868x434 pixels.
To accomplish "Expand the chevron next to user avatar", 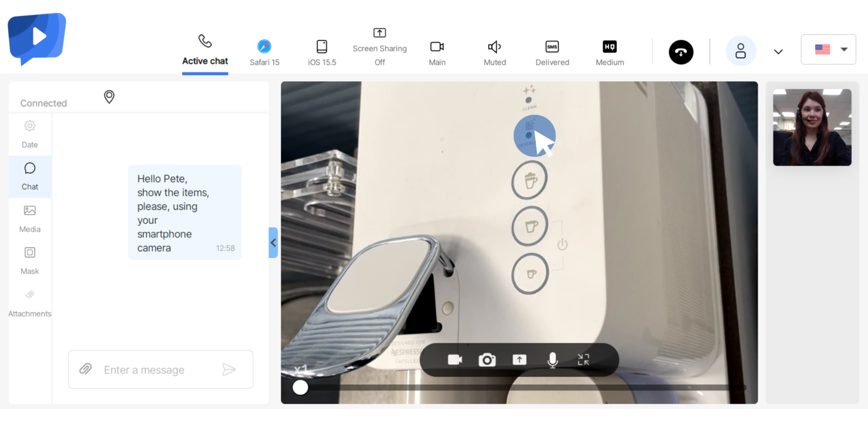I will 778,52.
